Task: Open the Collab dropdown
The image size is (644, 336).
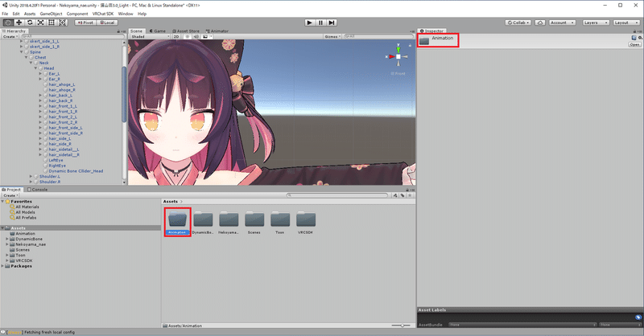Action: point(518,23)
